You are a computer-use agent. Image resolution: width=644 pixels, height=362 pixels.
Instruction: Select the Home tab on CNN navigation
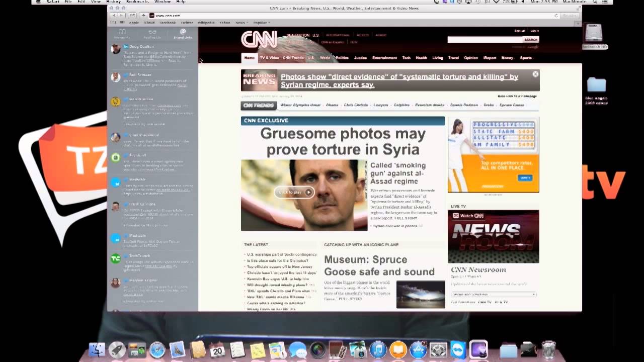click(249, 58)
